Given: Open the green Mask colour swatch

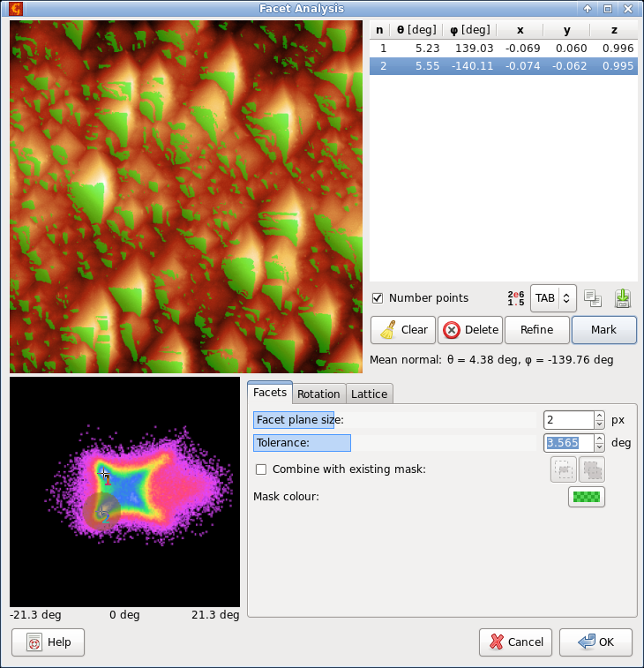Looking at the screenshot, I should tap(587, 497).
